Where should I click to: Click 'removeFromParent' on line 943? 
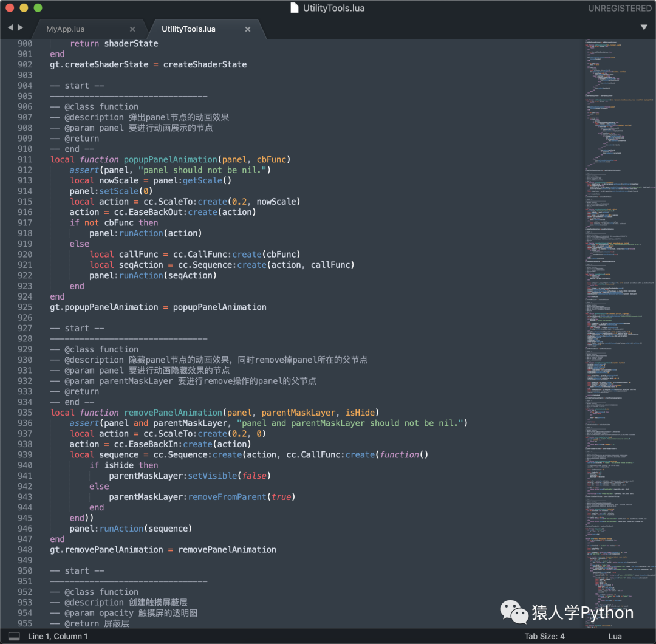point(227,497)
